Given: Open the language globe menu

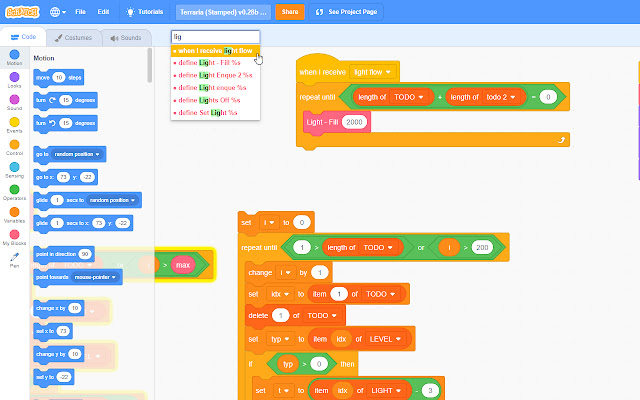Looking at the screenshot, I should pos(58,12).
